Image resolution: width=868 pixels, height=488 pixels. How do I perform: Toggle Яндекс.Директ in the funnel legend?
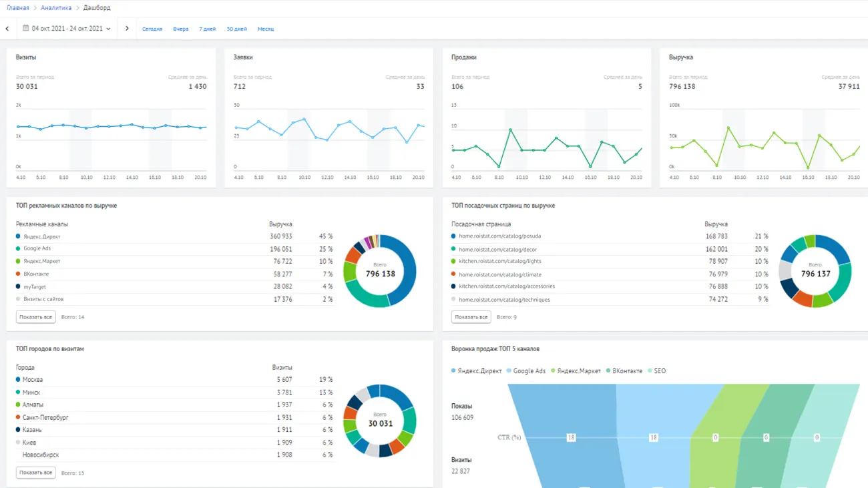point(476,371)
